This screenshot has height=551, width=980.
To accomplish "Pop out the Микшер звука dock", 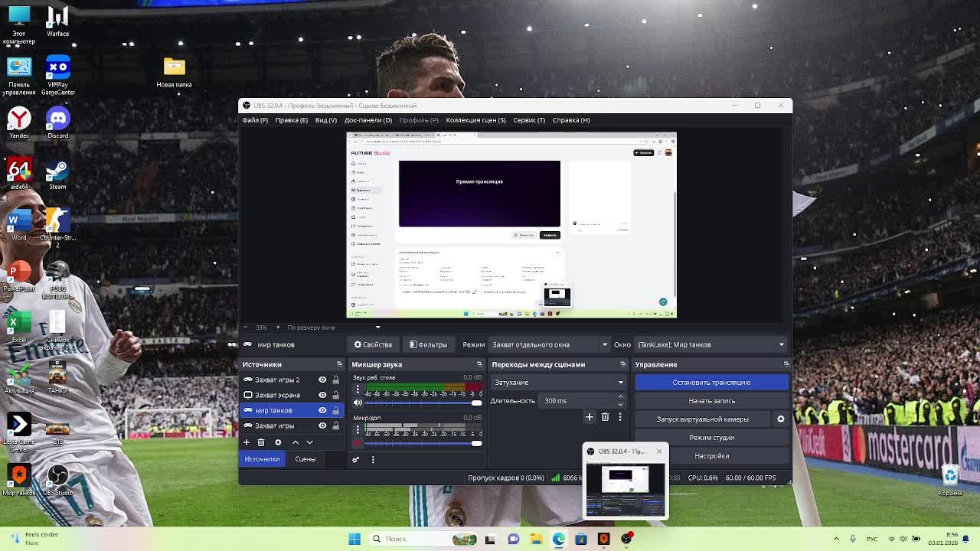I will (x=479, y=364).
